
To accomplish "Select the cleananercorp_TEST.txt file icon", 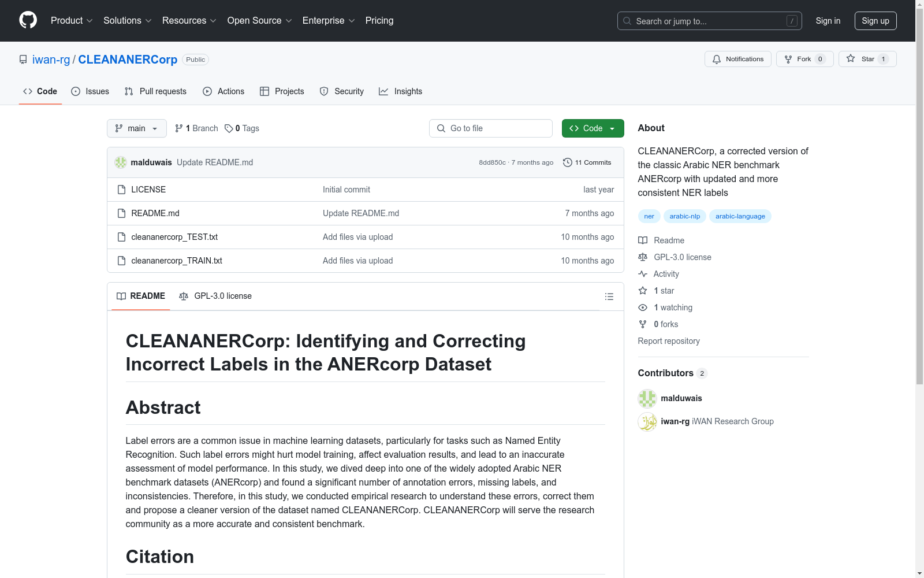I will 121,237.
